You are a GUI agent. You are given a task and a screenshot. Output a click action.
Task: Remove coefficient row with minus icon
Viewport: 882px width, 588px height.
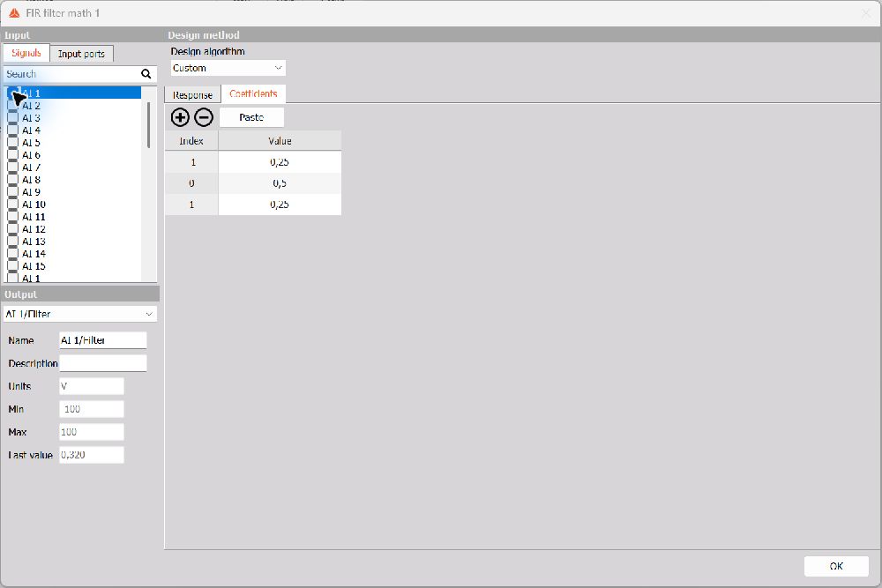click(x=204, y=117)
